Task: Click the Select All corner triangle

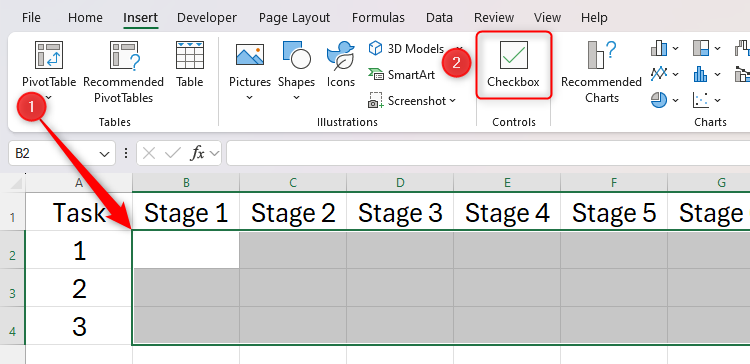Action: (16, 183)
